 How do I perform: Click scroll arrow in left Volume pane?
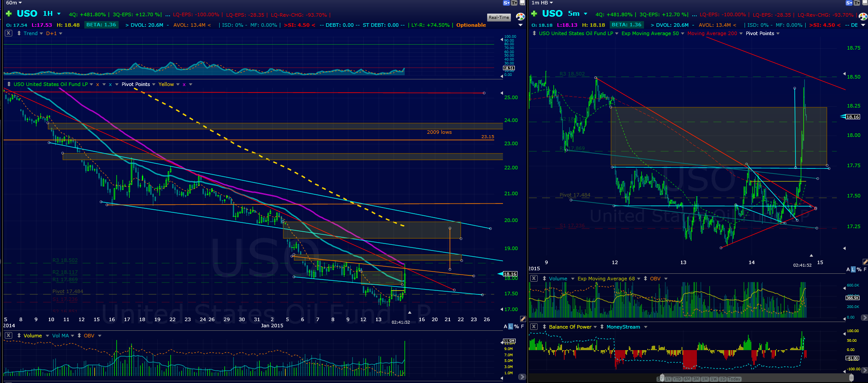[x=522, y=377]
